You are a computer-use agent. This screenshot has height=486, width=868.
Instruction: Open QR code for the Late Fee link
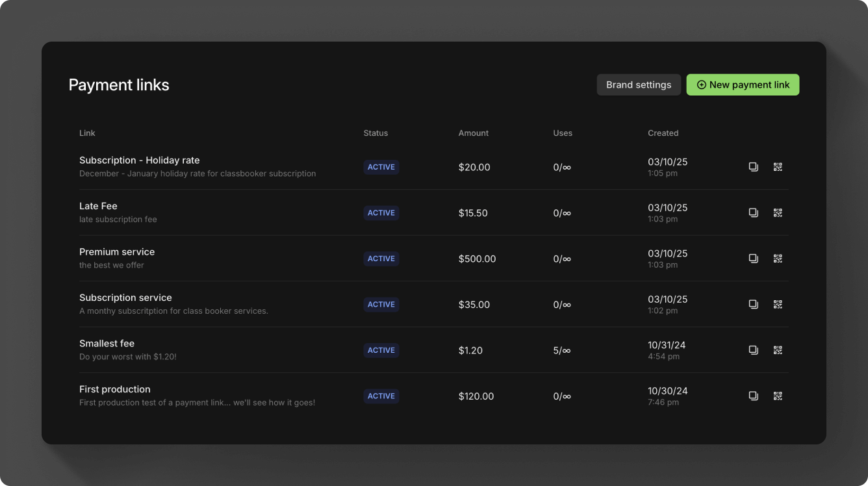point(778,212)
